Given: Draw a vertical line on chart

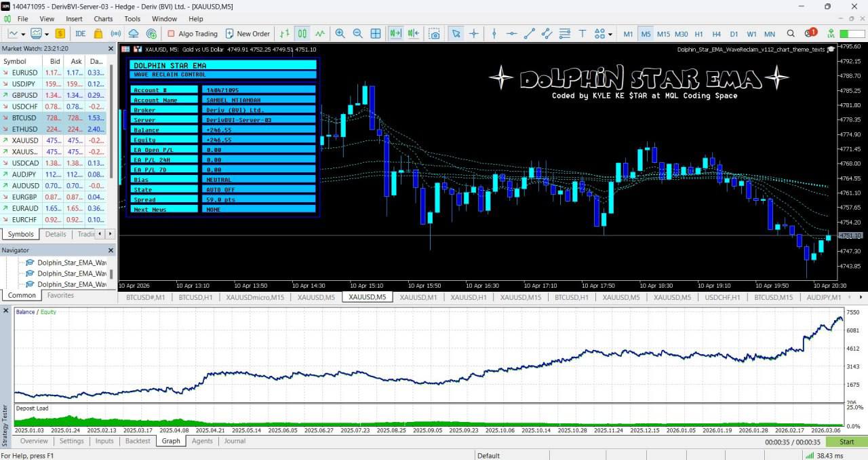Looking at the screenshot, I should click(494, 33).
